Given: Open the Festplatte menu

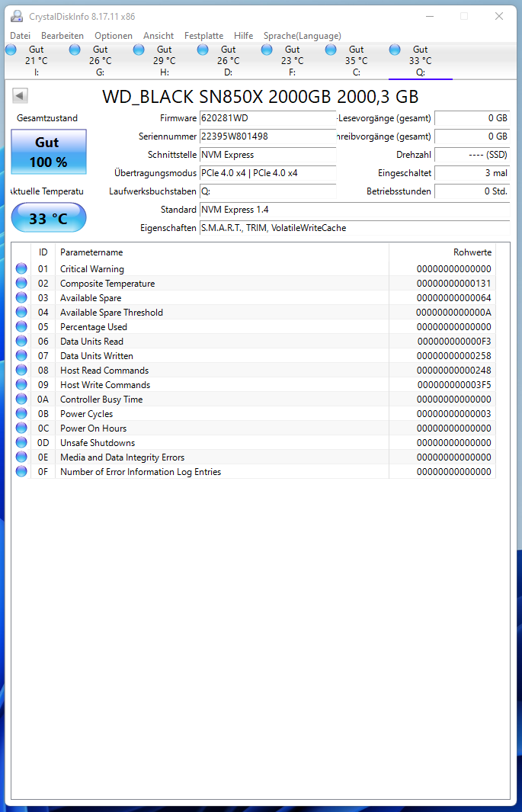Looking at the screenshot, I should tap(203, 36).
